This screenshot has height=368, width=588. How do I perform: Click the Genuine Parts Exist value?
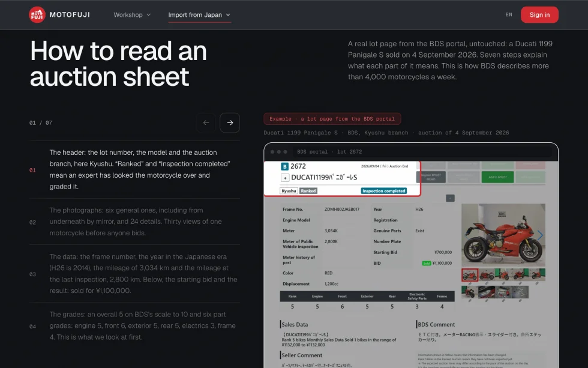(x=419, y=231)
